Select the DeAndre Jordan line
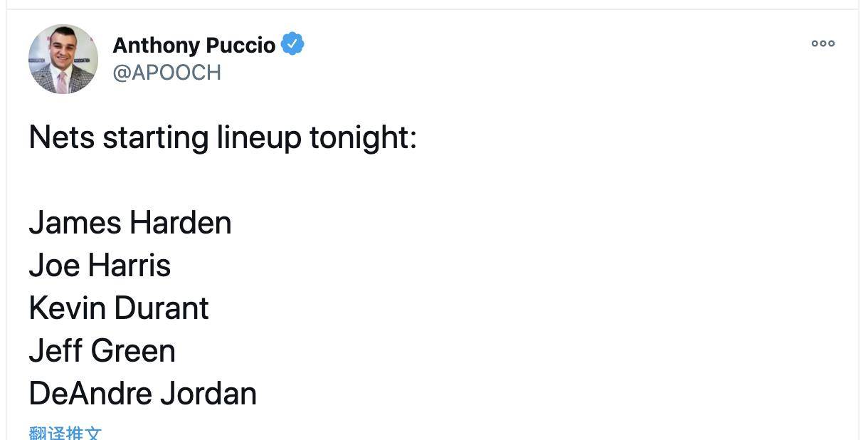This screenshot has height=440, width=868. click(143, 394)
